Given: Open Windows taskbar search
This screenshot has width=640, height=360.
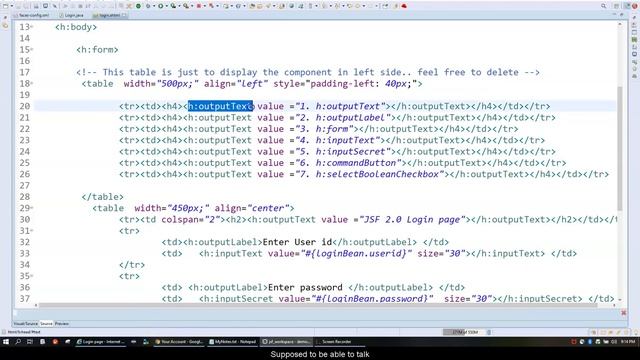Looking at the screenshot, I should [x=18, y=342].
